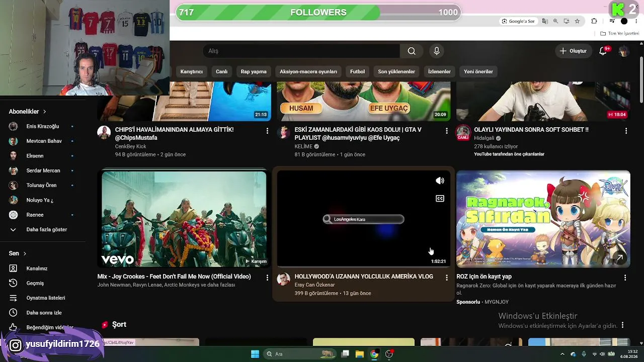The height and width of the screenshot is (362, 644).
Task: Start voice search with the microphone icon
Action: click(437, 51)
